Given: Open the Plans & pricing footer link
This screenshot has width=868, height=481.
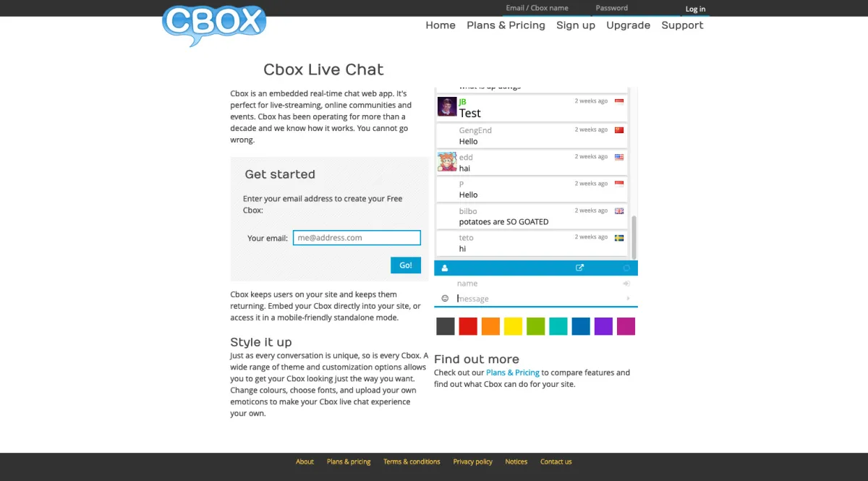Looking at the screenshot, I should tap(349, 461).
